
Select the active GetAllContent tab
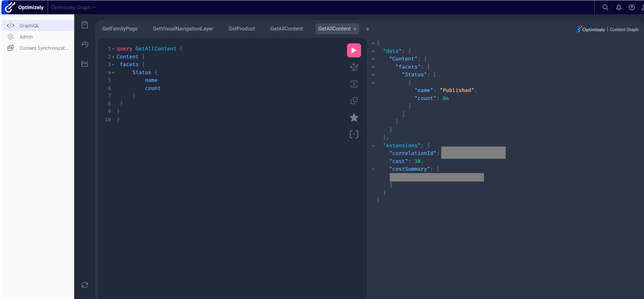point(334,29)
